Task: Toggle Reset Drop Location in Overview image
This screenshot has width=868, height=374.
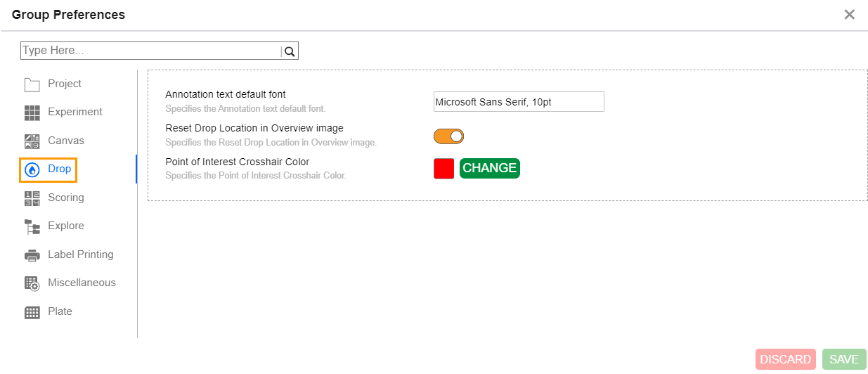Action: pos(448,136)
